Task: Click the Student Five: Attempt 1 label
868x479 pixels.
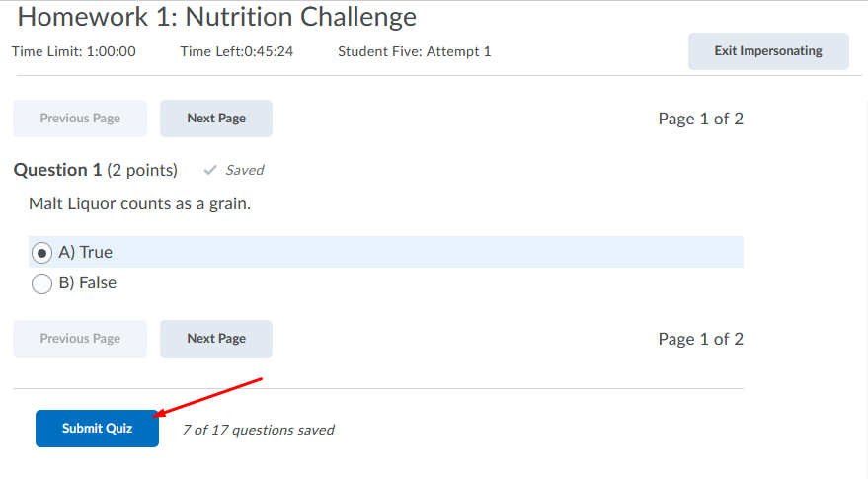Action: tap(414, 51)
